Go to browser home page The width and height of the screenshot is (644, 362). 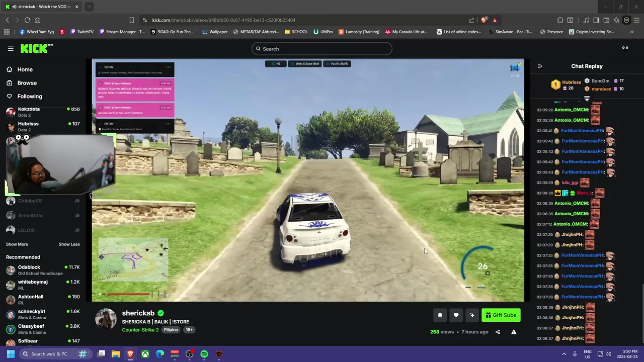(37, 20)
